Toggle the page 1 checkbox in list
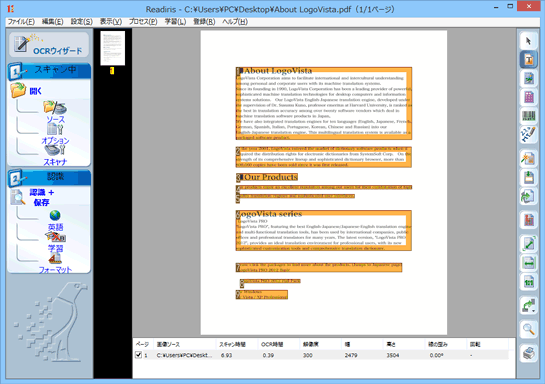The height and width of the screenshot is (384, 545). (x=138, y=355)
